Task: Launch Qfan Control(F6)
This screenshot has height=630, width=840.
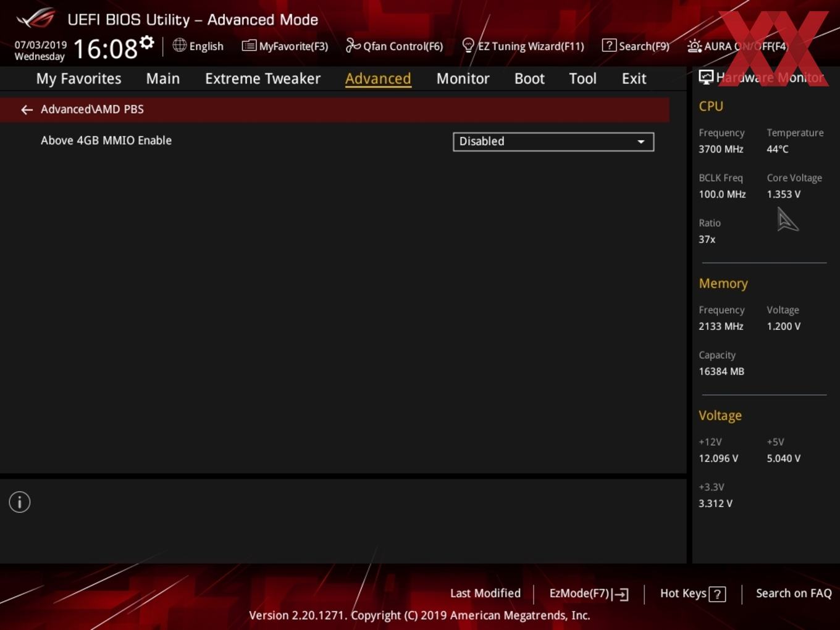Action: click(x=394, y=46)
